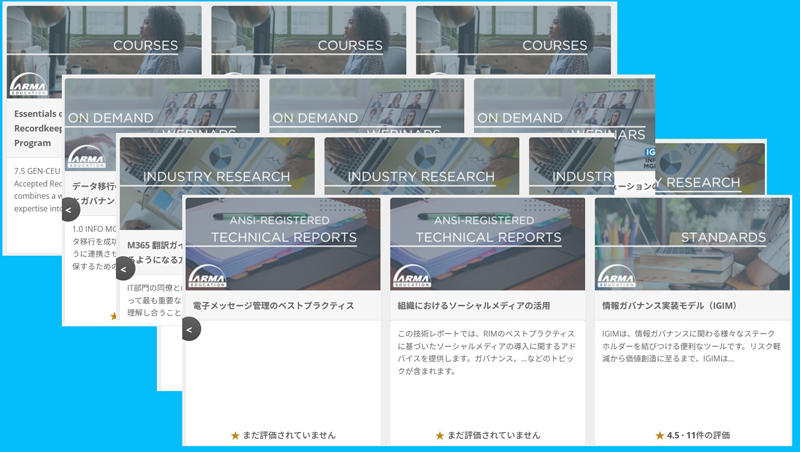Click previous arrow on webinars carousel

pos(70,209)
